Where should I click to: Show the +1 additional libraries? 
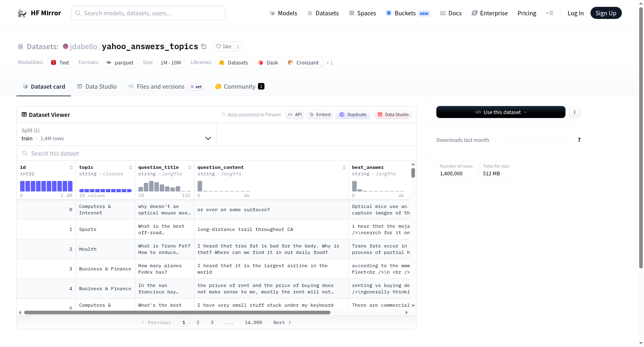(x=329, y=62)
